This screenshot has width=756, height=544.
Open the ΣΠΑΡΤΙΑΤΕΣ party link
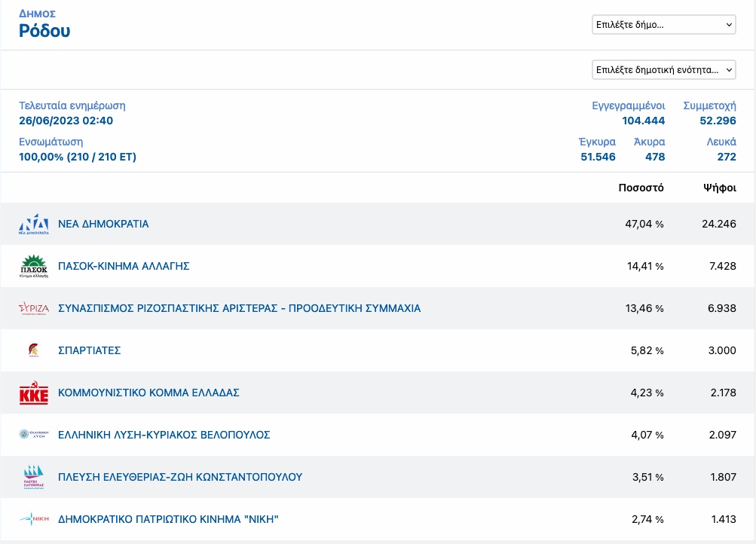[x=89, y=350]
